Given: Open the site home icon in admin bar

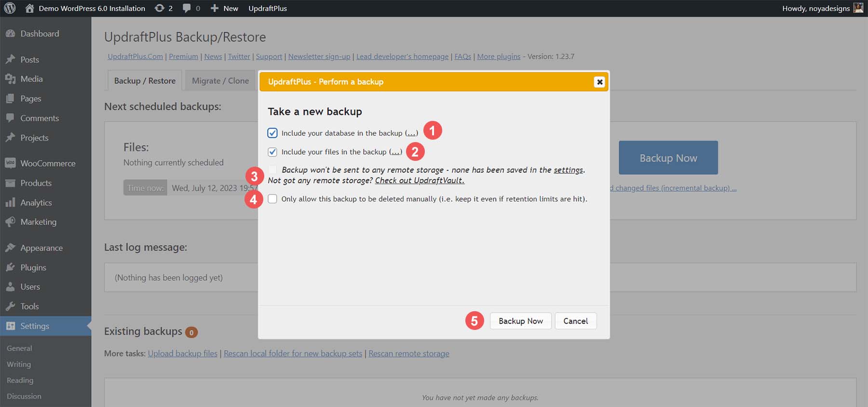Looking at the screenshot, I should tap(29, 8).
